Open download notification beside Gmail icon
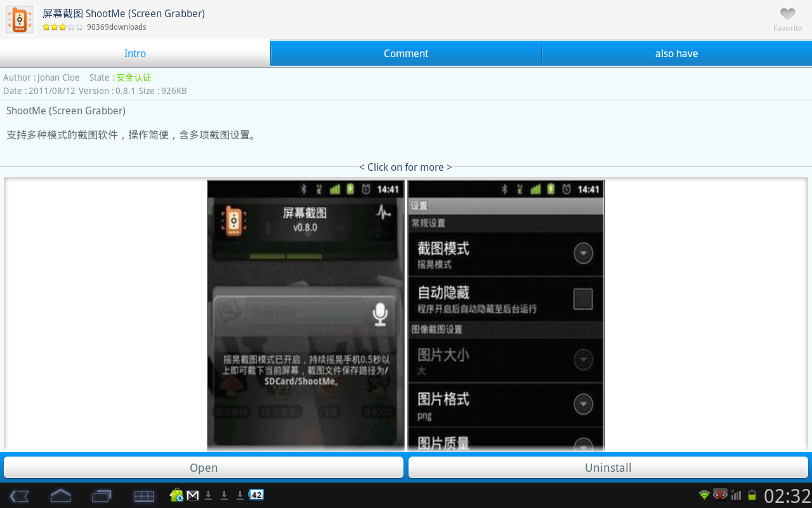 pyautogui.click(x=209, y=495)
